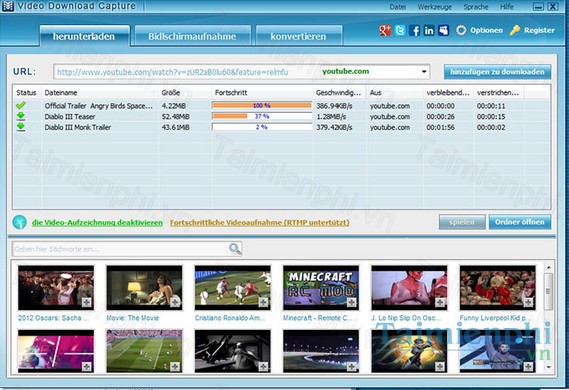Click the Ordner öffnen button
The width and height of the screenshot is (569, 390).
click(x=520, y=222)
